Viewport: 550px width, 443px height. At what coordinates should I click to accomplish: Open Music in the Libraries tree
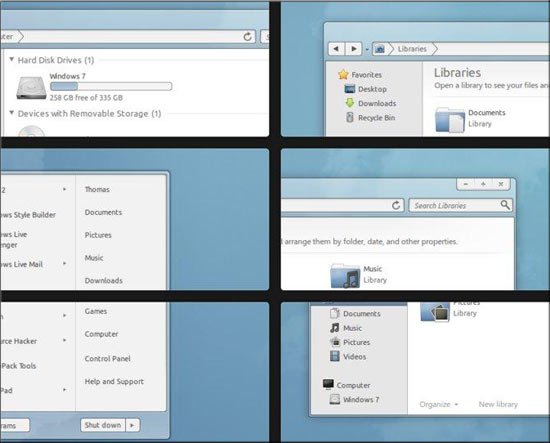352,328
